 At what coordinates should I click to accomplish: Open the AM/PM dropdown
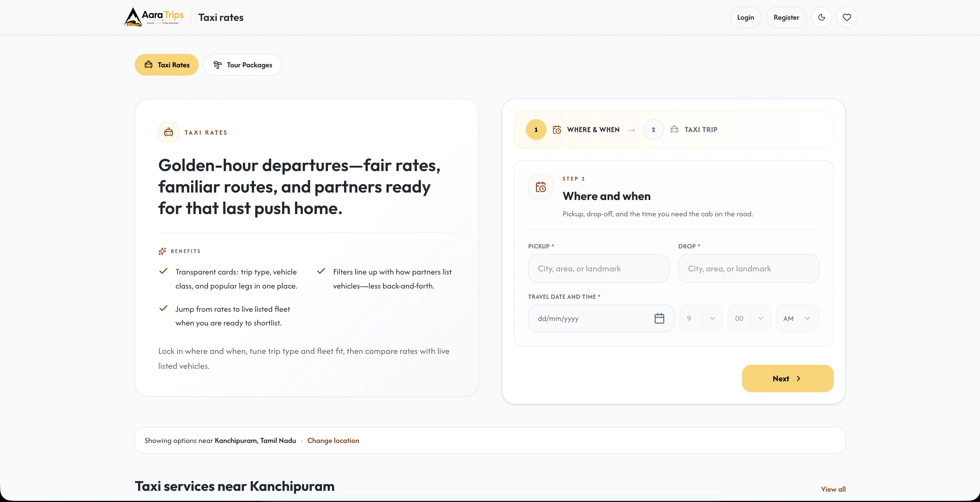797,318
